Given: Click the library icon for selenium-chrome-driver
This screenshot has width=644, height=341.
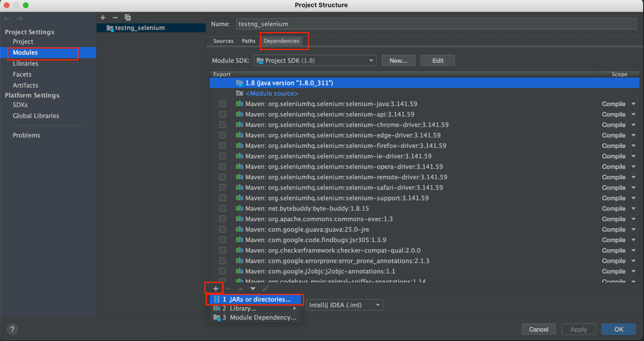Looking at the screenshot, I should coord(239,125).
